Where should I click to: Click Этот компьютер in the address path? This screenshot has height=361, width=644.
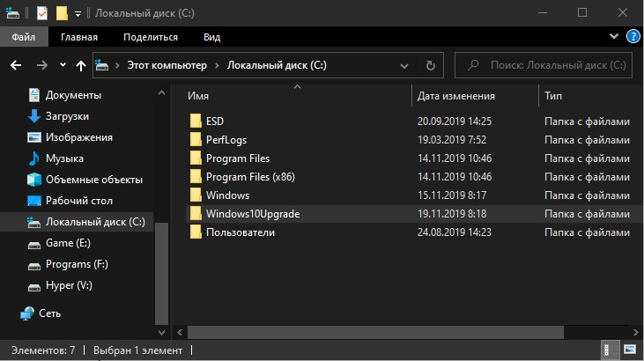click(x=167, y=65)
